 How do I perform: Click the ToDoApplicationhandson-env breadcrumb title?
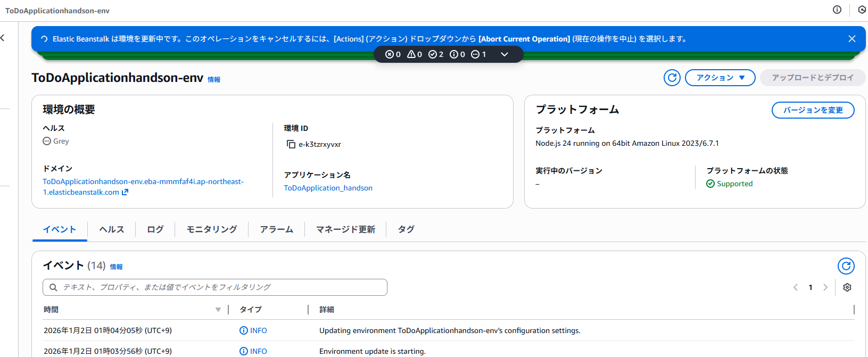pos(57,11)
